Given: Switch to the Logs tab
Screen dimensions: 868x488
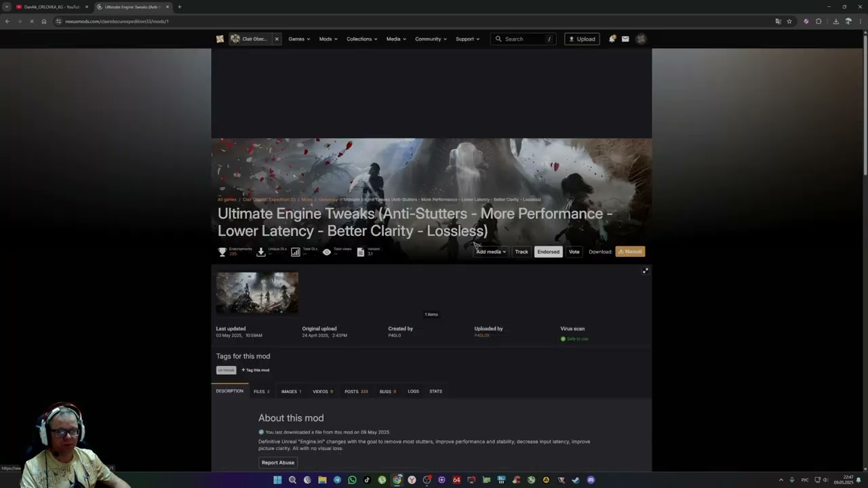Looking at the screenshot, I should click(414, 391).
